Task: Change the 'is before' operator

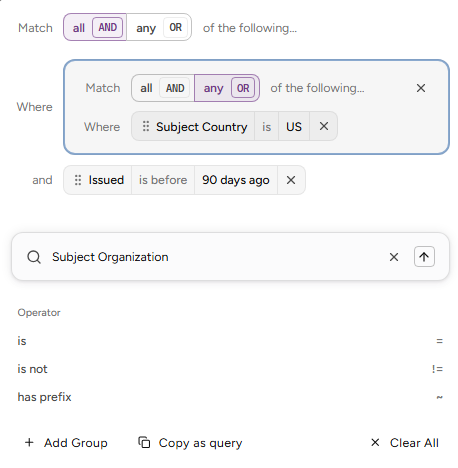Action: (x=163, y=180)
